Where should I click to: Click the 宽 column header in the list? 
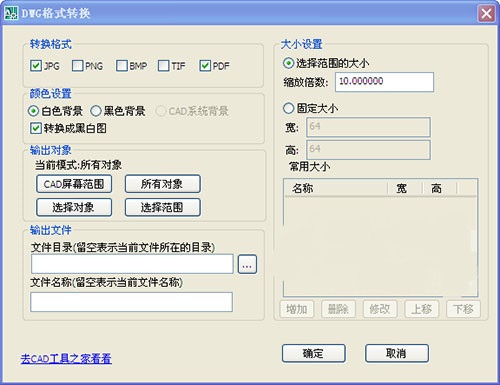(x=405, y=189)
